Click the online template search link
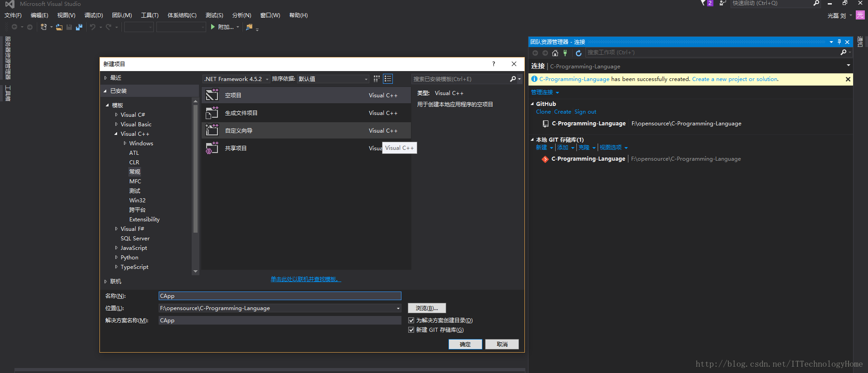Screen dimensions: 868x373 coord(306,279)
